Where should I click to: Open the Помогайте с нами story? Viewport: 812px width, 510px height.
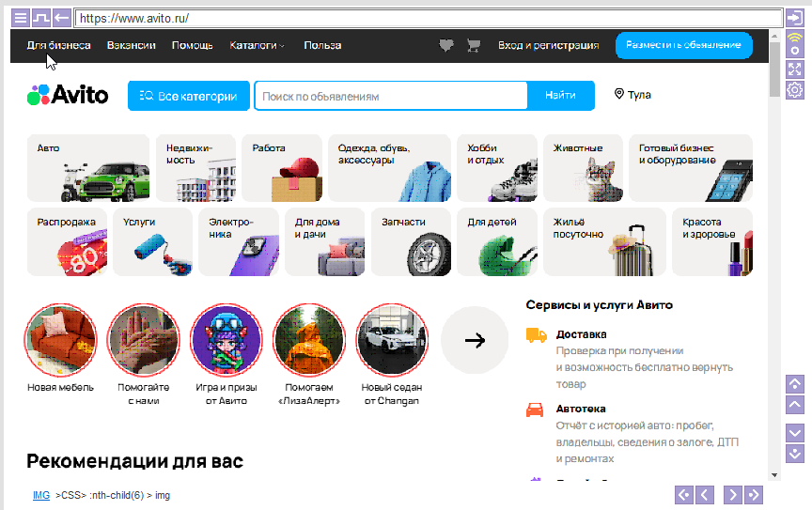point(144,340)
